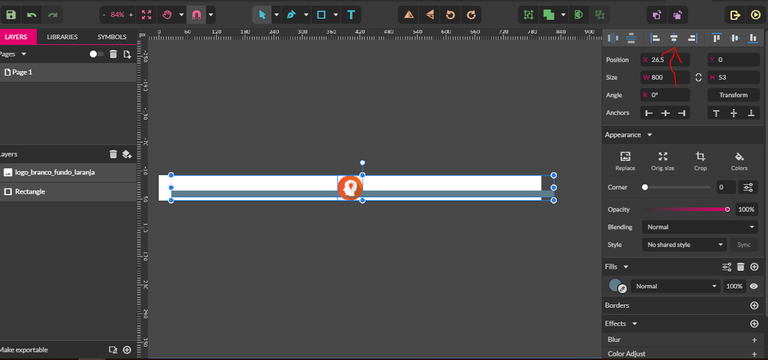Adjust the Opacity slider
768x360 pixels.
(x=686, y=209)
